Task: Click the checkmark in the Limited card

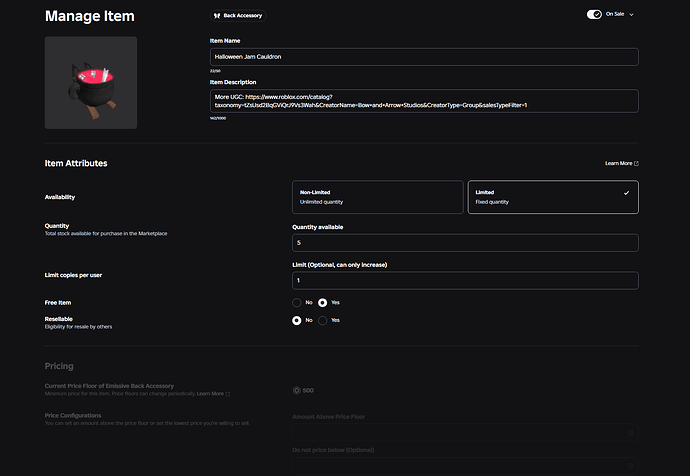Action: click(x=626, y=193)
